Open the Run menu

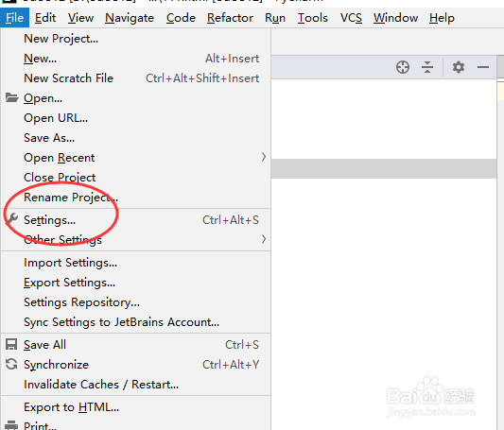click(275, 18)
